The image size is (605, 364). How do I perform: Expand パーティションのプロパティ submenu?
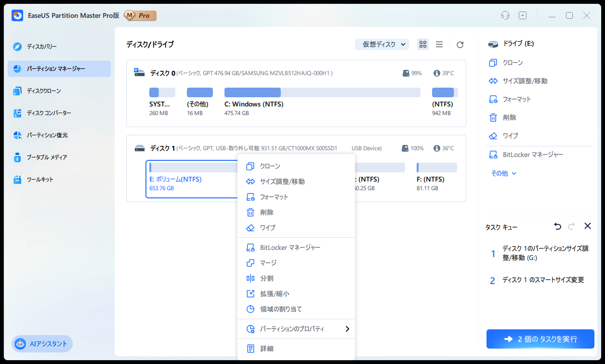click(x=296, y=329)
